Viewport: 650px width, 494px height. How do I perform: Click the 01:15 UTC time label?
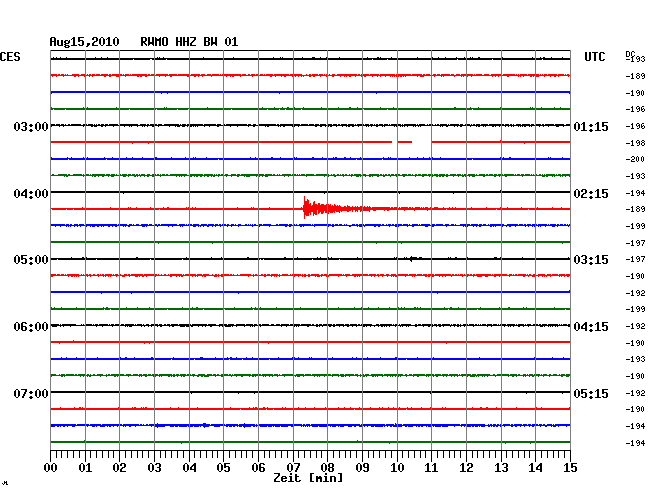pyautogui.click(x=591, y=126)
